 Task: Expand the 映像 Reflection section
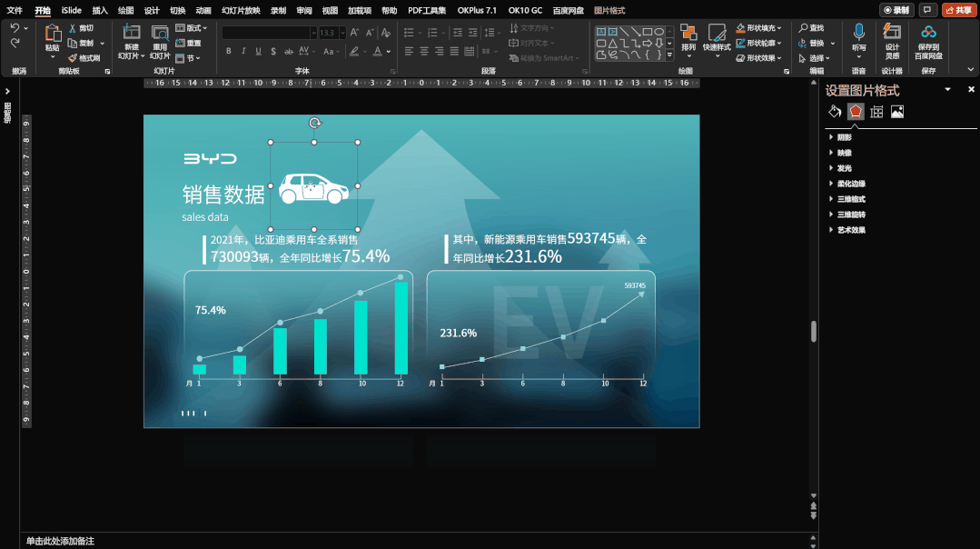[840, 153]
